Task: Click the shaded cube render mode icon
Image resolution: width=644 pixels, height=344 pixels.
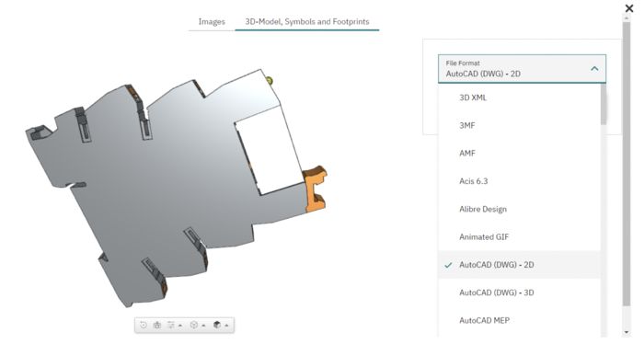Action: [x=217, y=325]
